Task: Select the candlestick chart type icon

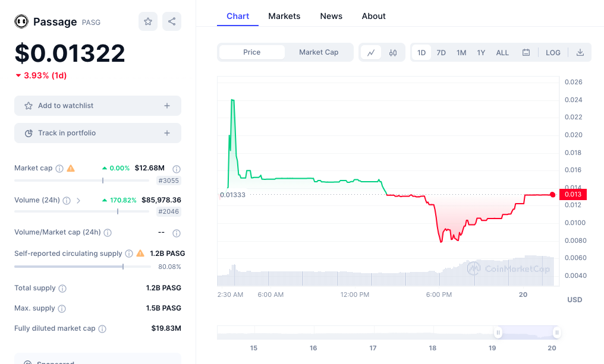Action: (x=392, y=52)
